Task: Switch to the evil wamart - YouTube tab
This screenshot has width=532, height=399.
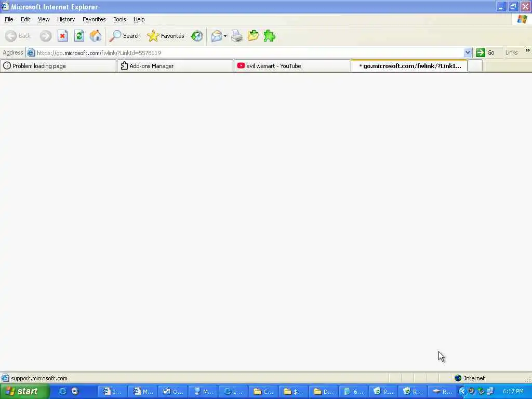Action: (292, 66)
